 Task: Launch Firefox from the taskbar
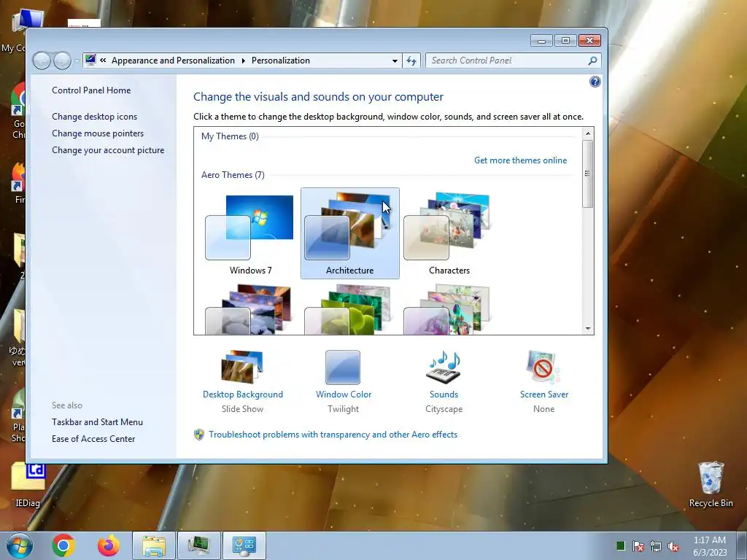tap(109, 545)
